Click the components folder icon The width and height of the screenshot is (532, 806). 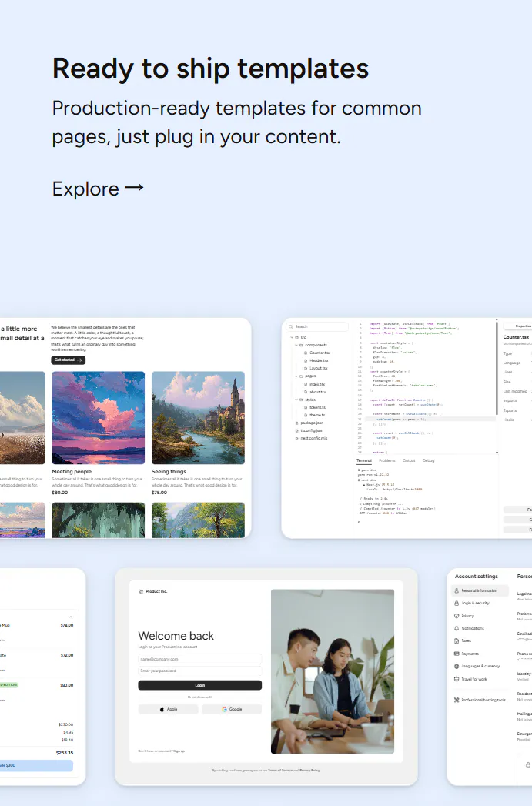pos(301,345)
